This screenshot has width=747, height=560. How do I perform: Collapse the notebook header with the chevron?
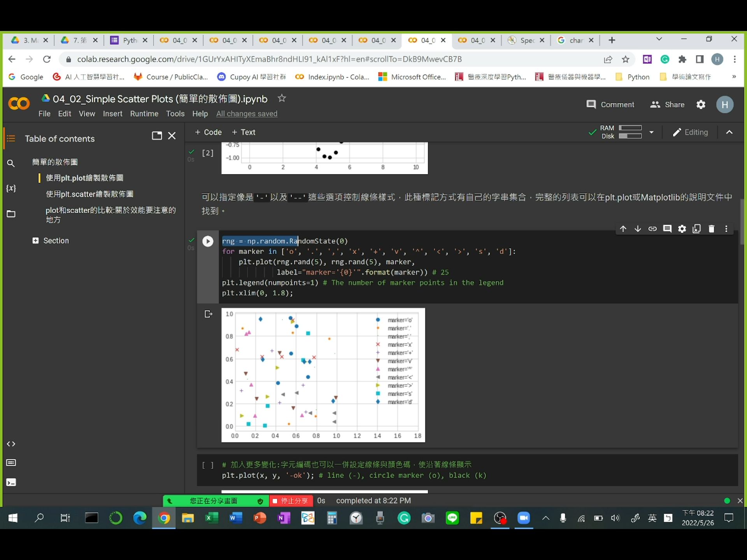tap(729, 132)
